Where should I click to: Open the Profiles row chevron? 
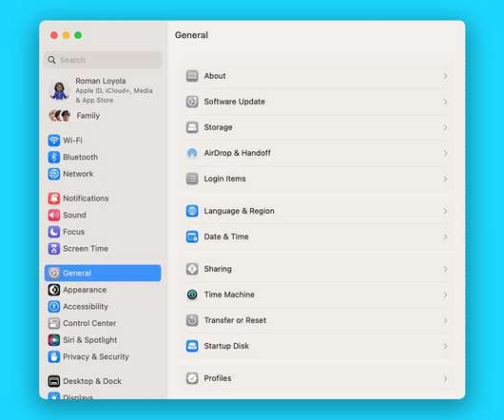(445, 378)
